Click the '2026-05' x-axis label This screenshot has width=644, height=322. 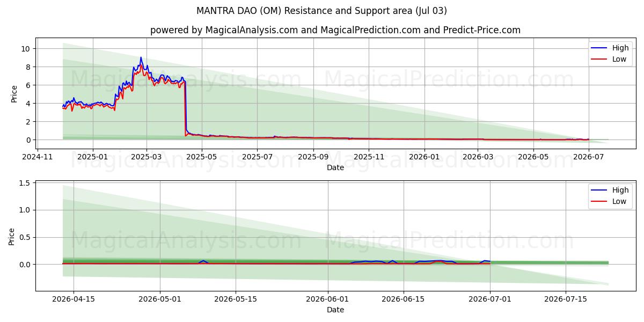(533, 157)
